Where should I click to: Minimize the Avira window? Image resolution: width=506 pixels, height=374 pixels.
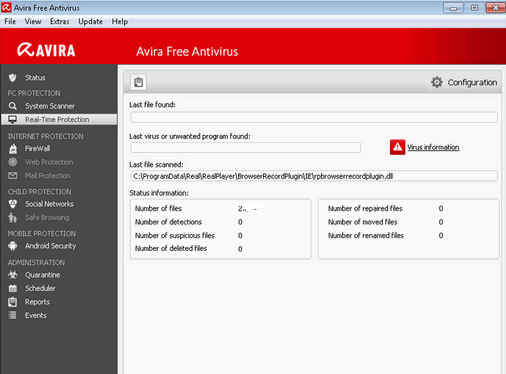tap(453, 8)
